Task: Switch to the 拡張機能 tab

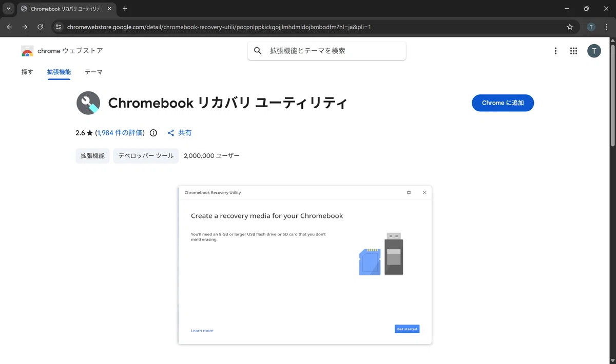Action: coord(59,72)
